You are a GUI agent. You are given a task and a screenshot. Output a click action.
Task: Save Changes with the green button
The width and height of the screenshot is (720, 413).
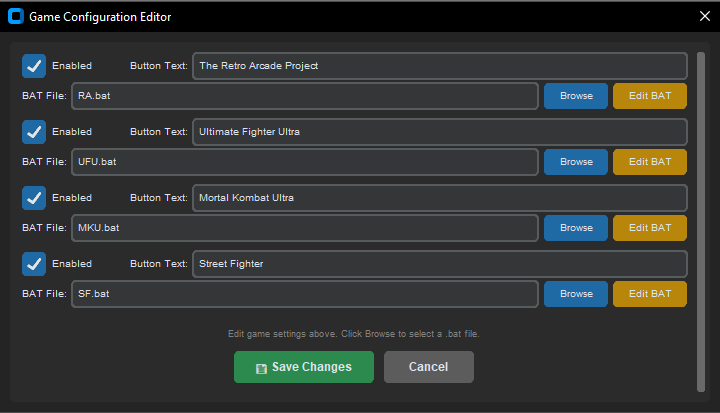(x=304, y=367)
